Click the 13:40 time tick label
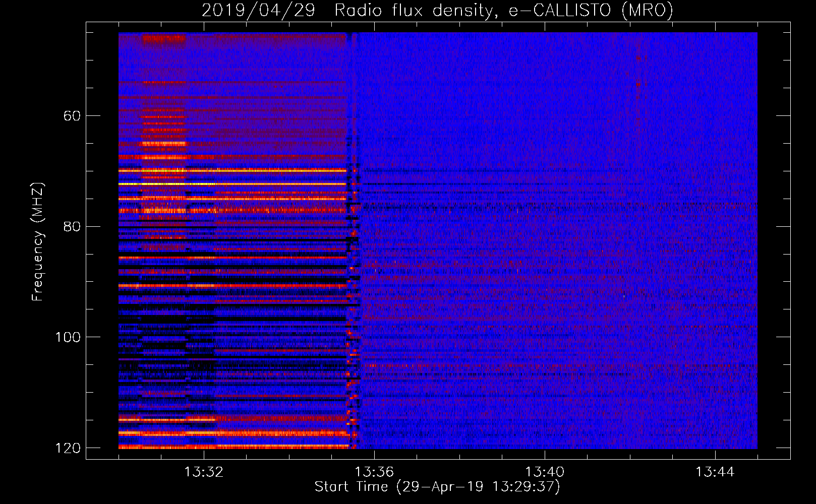 pos(545,472)
